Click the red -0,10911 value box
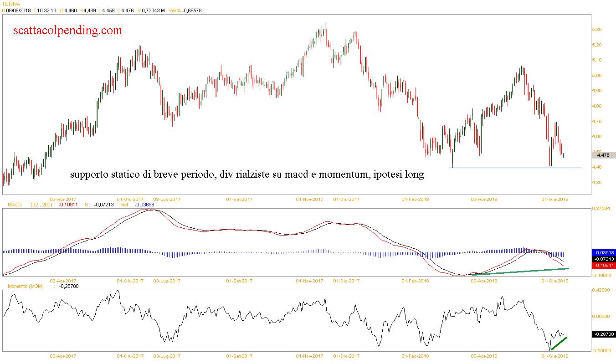The image size is (616, 364). 603,265
